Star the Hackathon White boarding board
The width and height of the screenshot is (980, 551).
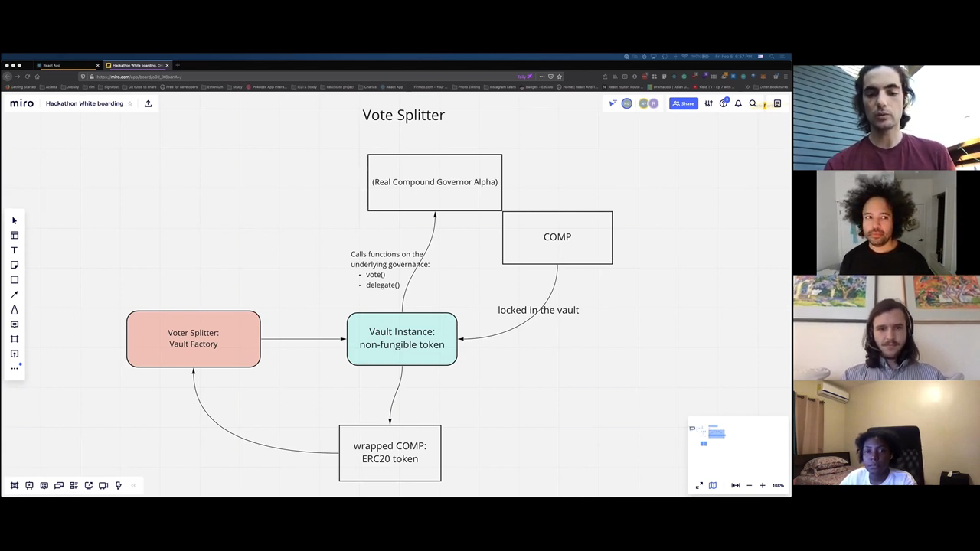130,103
